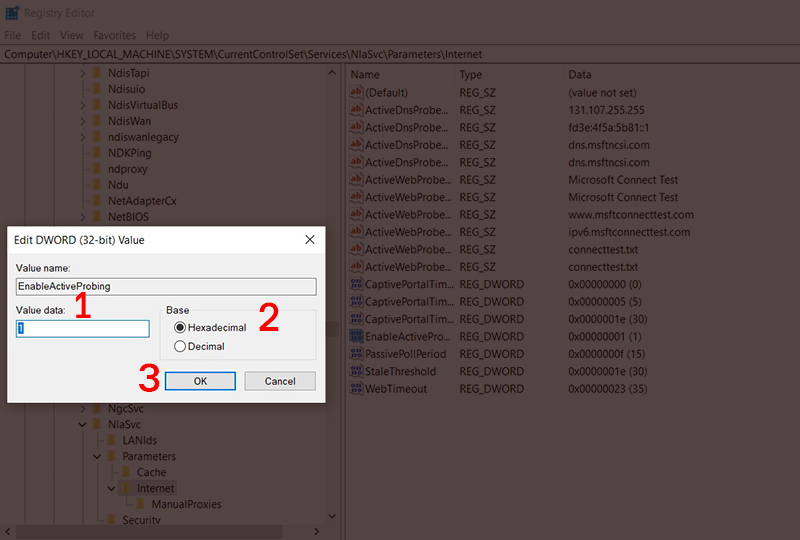The height and width of the screenshot is (540, 800).
Task: Select the NetAdapterCx folder icon
Action: 97,201
